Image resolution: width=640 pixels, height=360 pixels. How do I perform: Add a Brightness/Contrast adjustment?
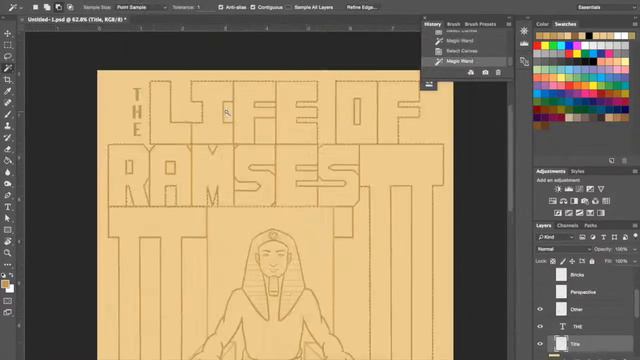click(x=558, y=189)
